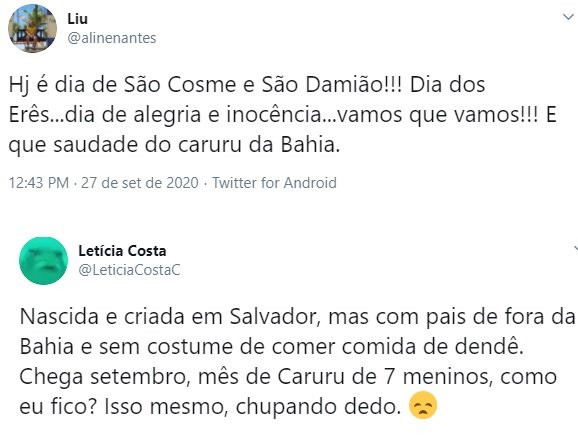Expand the chevron menu on Letícia Costa's tweet
The width and height of the screenshot is (578, 446).
pos(576,249)
